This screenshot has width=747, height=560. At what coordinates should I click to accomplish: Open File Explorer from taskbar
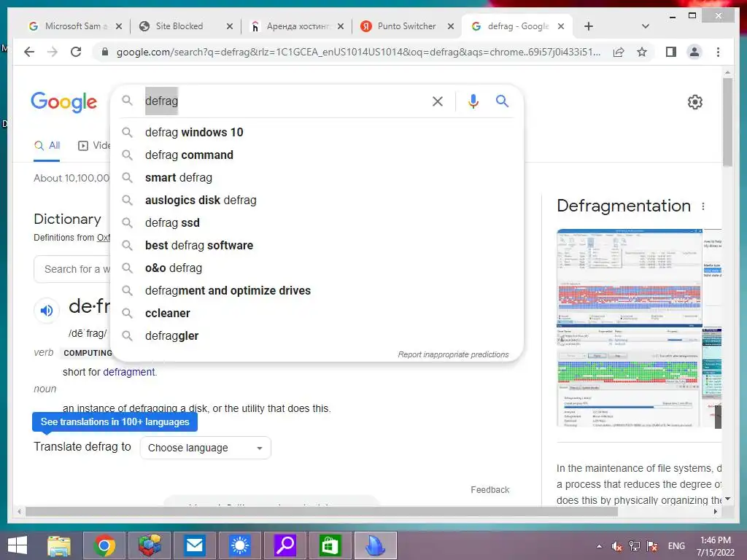[59, 545]
